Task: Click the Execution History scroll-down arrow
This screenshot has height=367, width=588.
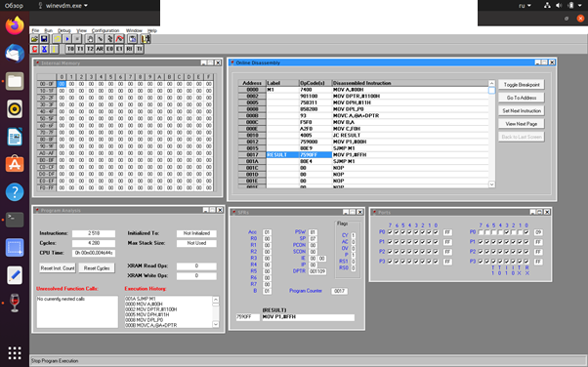Action: [216, 324]
